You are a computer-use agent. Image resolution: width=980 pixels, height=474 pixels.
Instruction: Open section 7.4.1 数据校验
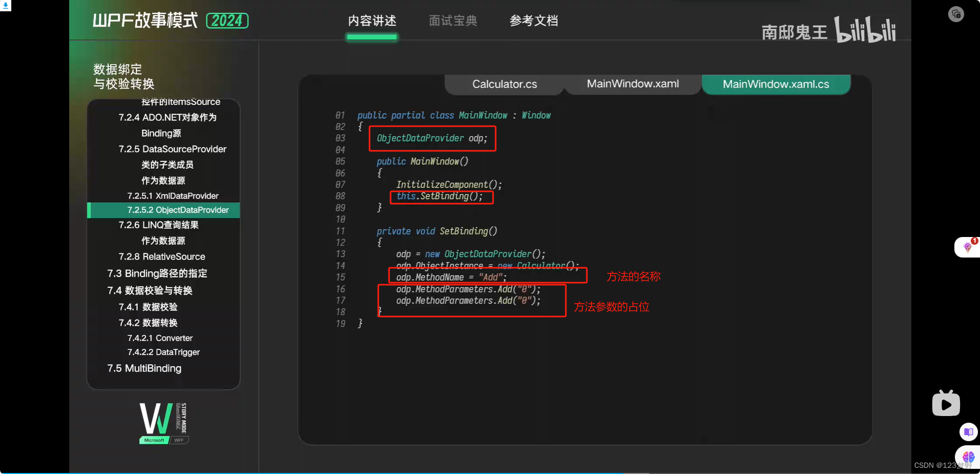[x=148, y=307]
